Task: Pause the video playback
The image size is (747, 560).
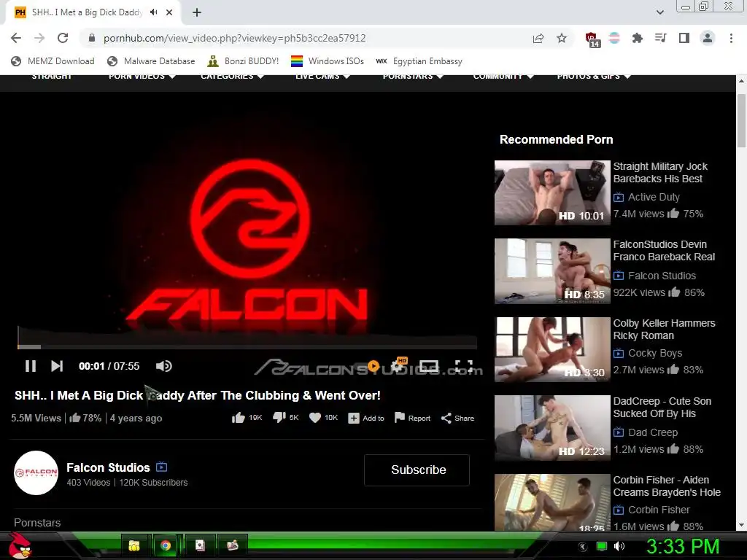Action: (31, 366)
